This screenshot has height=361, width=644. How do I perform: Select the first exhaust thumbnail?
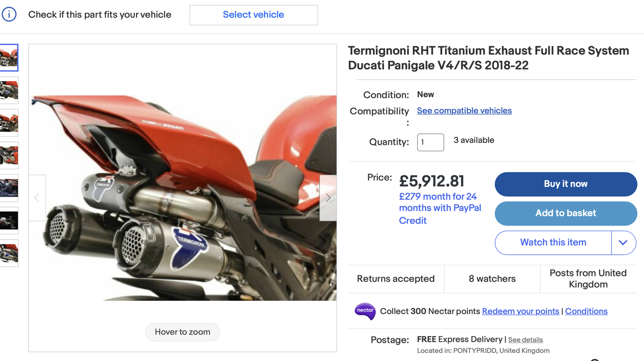tap(9, 58)
